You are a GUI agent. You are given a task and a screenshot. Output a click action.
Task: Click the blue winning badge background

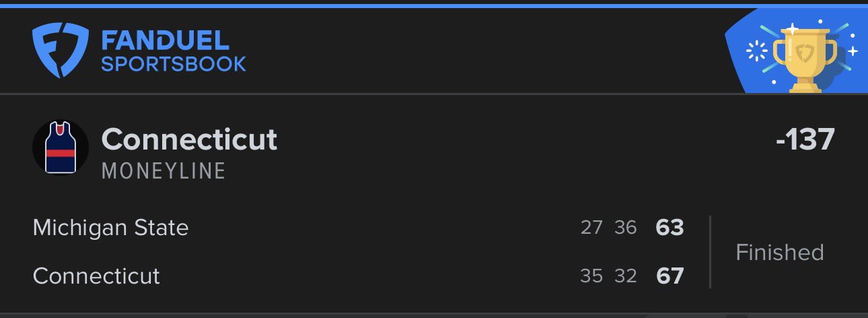[745, 74]
